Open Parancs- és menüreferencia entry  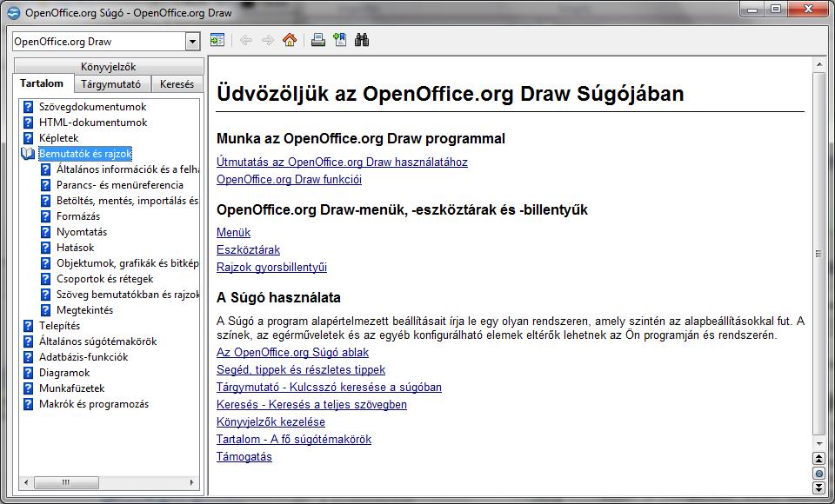point(120,185)
